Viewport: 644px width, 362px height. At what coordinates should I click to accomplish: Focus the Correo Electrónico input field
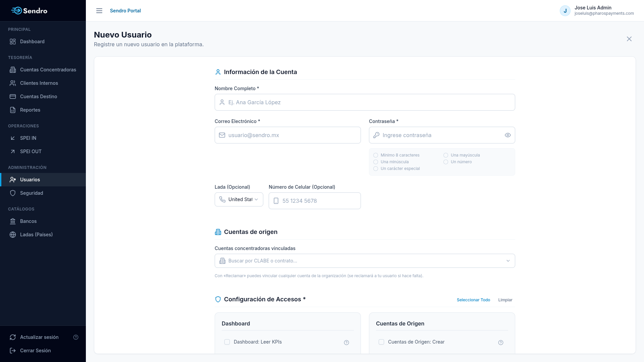tap(288, 135)
